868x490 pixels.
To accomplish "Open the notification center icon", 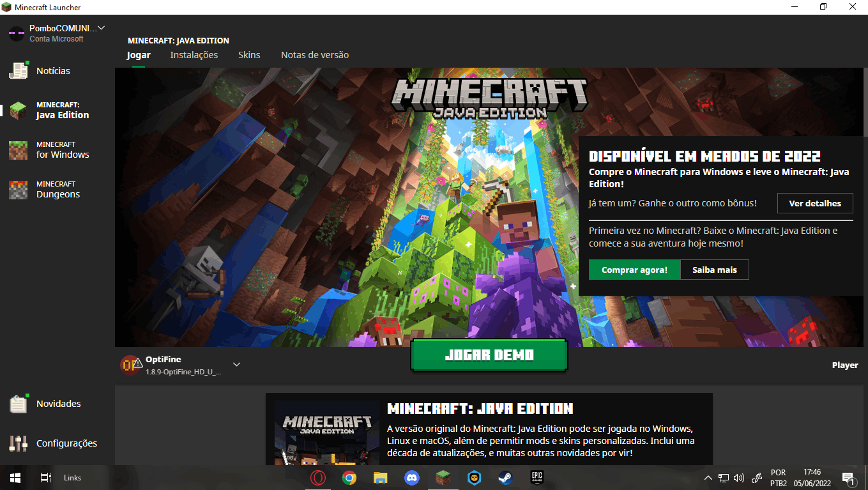I will (x=848, y=478).
